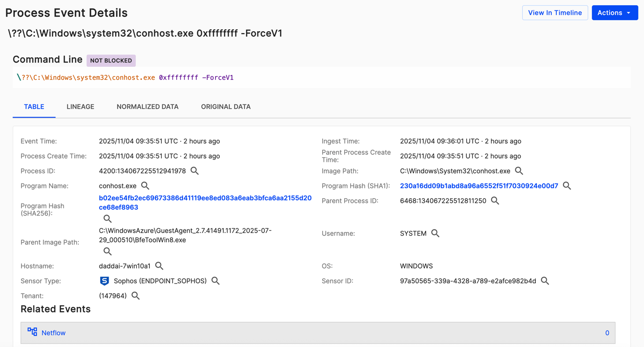The height and width of the screenshot is (347, 644).
Task: Open the SHA1 program hash link
Action: coord(479,186)
